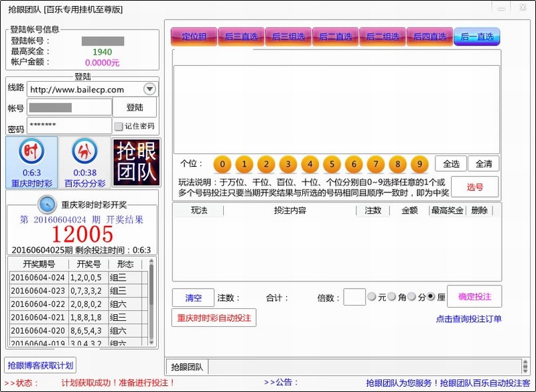The width and height of the screenshot is (536, 392).
Task: Click the 最高奖金 column header
Action: click(x=447, y=210)
